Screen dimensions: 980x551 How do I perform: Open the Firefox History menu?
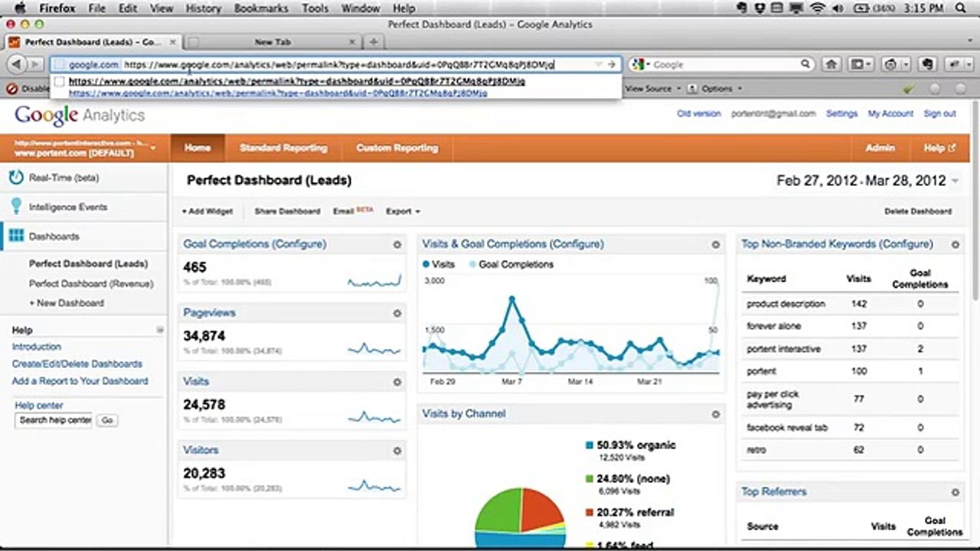[x=204, y=8]
